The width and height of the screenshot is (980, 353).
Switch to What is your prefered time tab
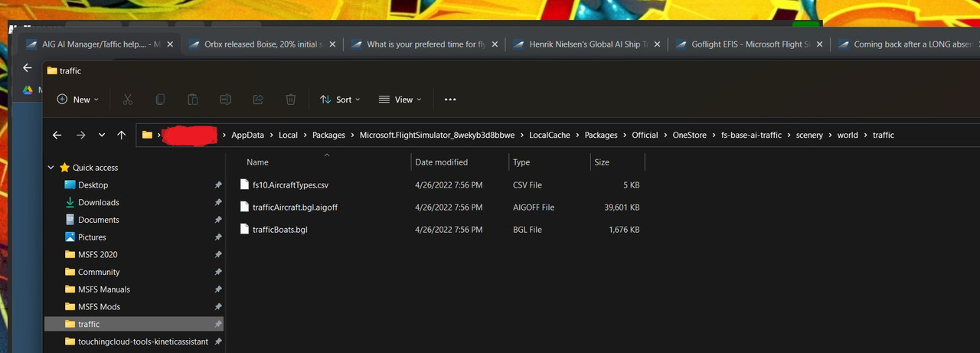(423, 44)
